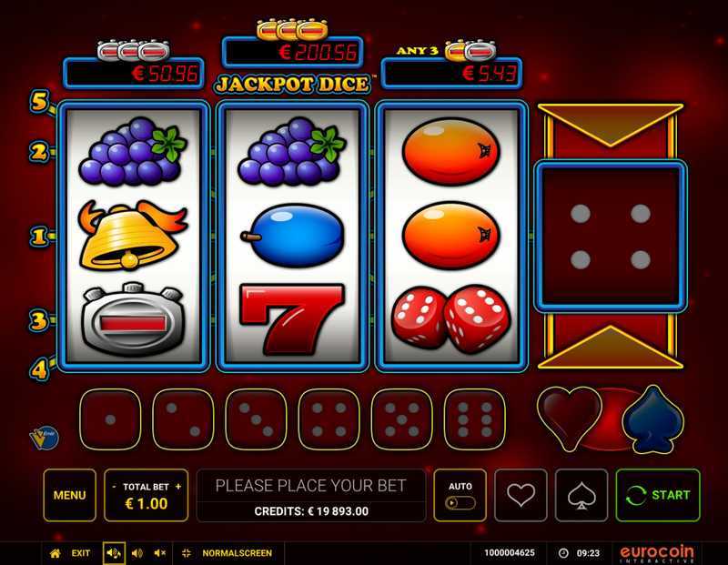Select the one-pip dice slot
The width and height of the screenshot is (728, 565).
point(110,419)
